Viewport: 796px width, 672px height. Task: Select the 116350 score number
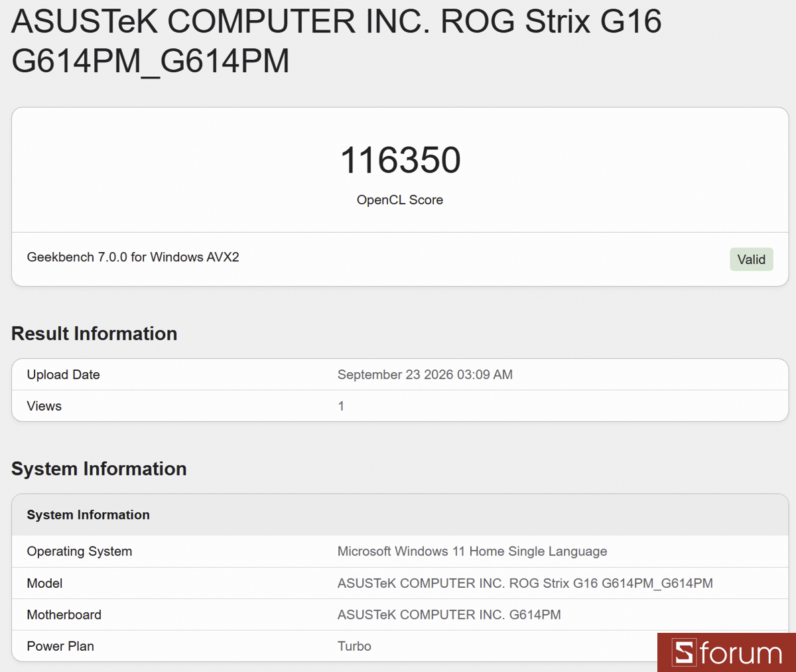pos(400,161)
